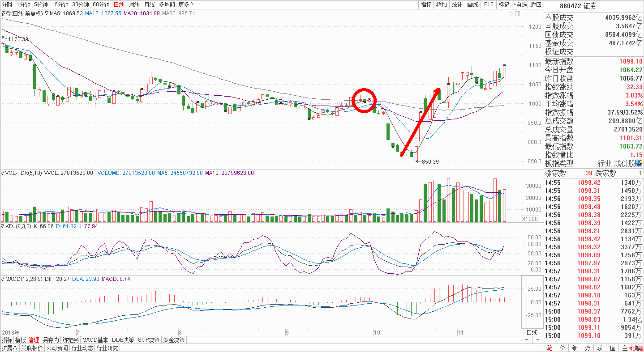Click the 今日开盘 value 1064.22
The image size is (644, 352).
(x=631, y=70)
